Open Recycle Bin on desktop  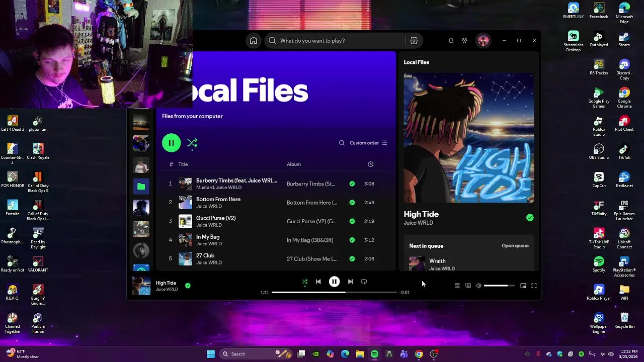[x=624, y=320]
